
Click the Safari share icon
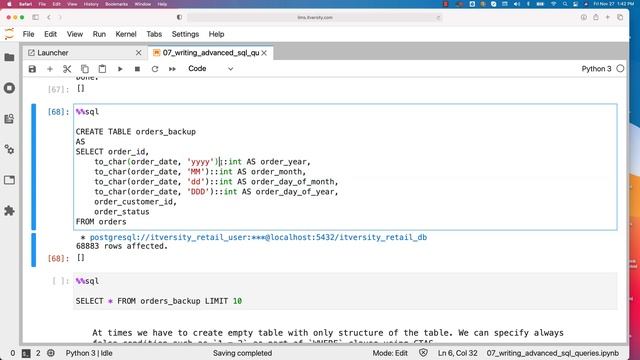[x=596, y=17]
